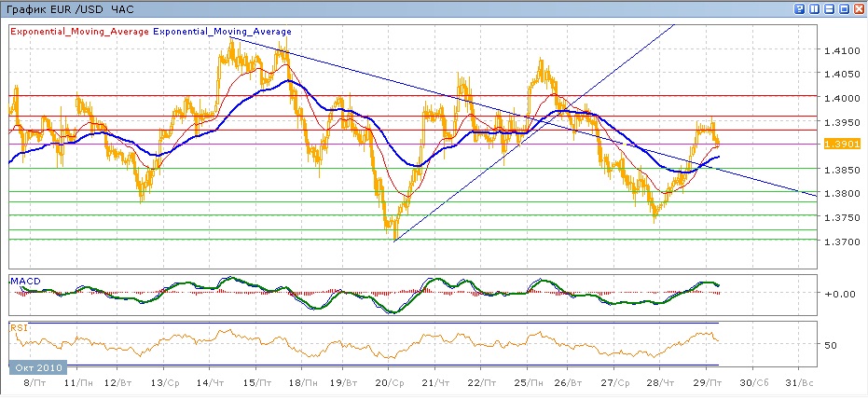Click the vertical split window icon

coord(814,8)
